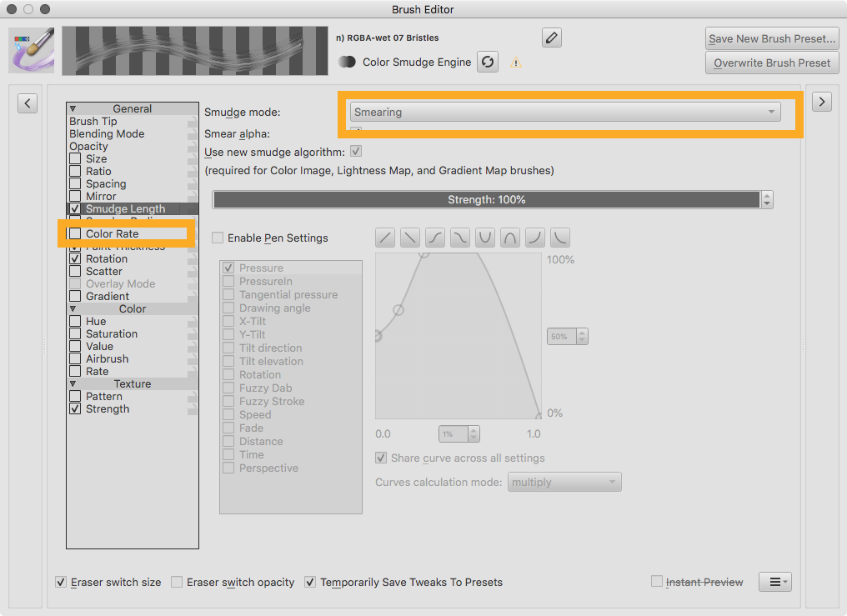The height and width of the screenshot is (616, 847).
Task: Select the U-shaped curve preset
Action: pyautogui.click(x=485, y=238)
